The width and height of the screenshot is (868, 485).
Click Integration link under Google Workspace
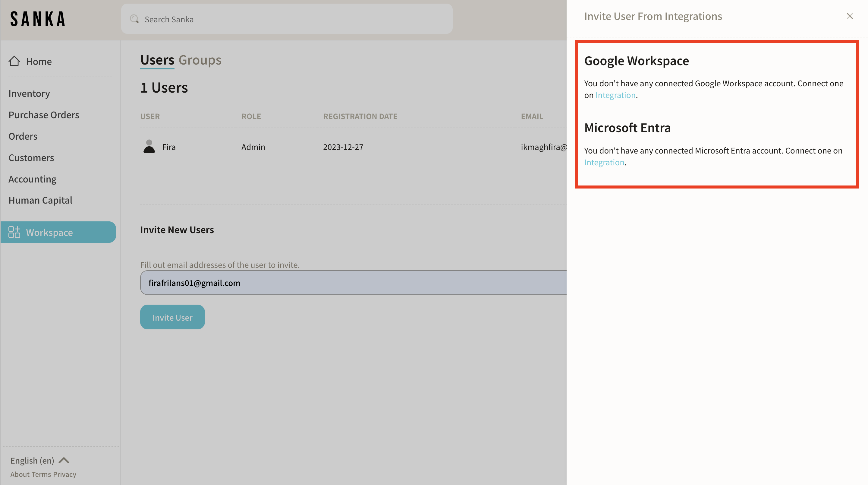(x=615, y=95)
